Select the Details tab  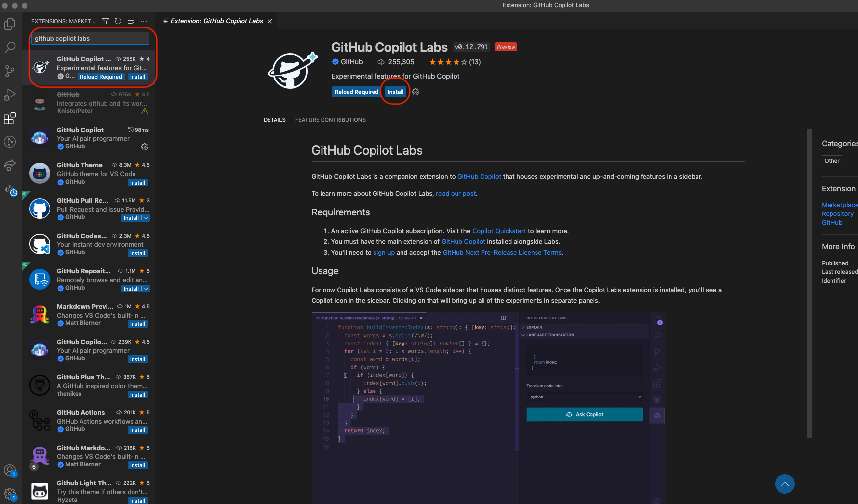(274, 120)
